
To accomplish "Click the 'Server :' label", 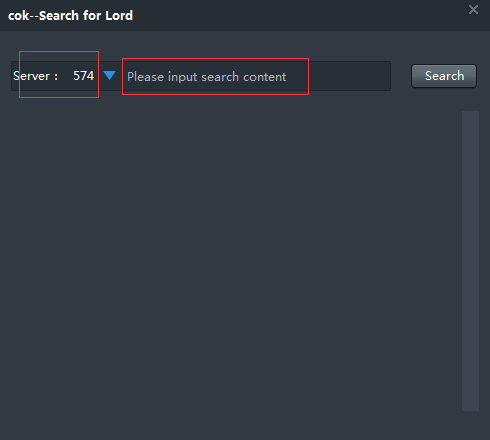I will (35, 76).
